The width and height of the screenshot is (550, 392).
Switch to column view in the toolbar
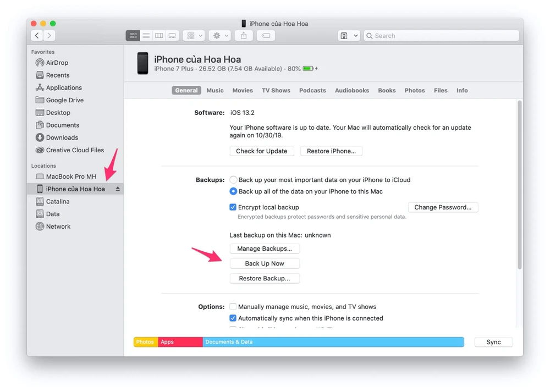159,36
